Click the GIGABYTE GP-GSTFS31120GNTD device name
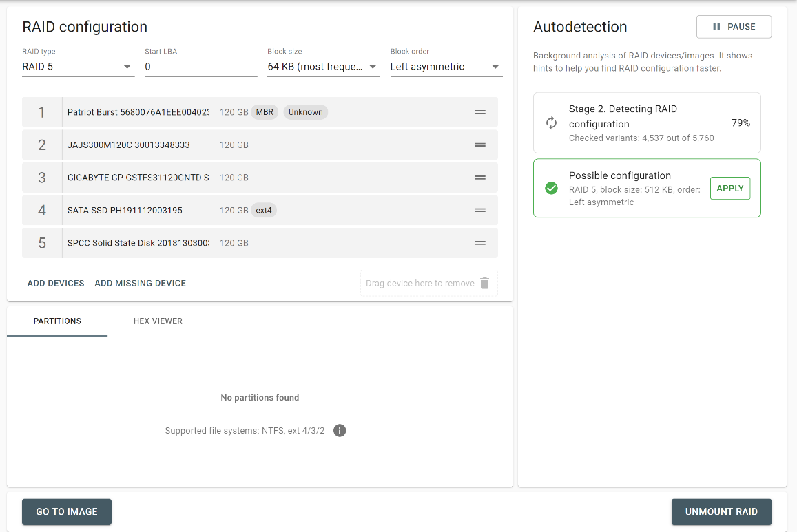Screen dimensions: 797x532 (x=138, y=178)
